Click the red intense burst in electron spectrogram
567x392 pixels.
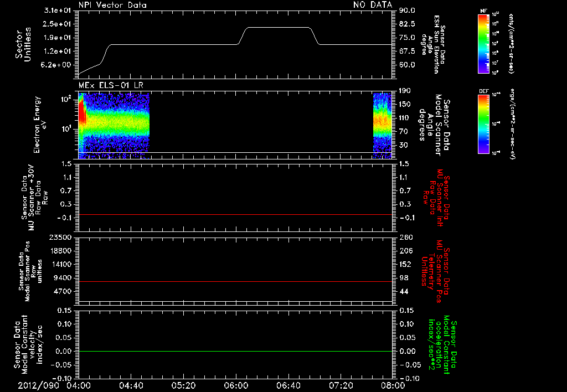coord(82,112)
